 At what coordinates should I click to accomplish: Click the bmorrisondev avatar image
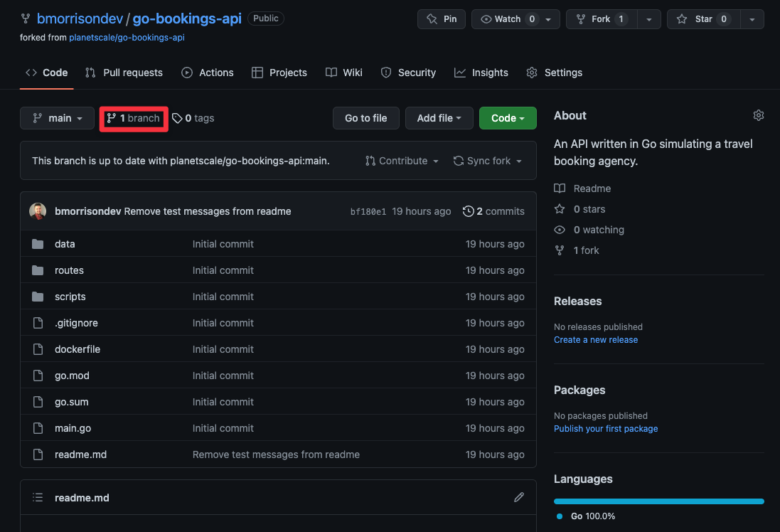point(38,211)
